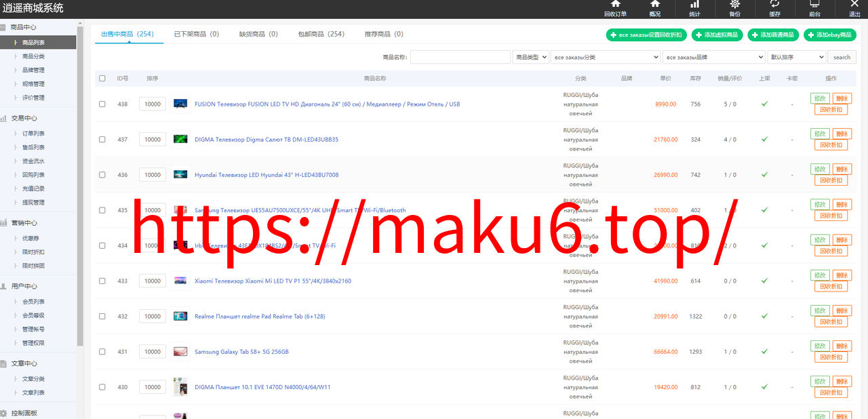Check the row checkbox for ID 436
The width and height of the screenshot is (868, 419).
(x=102, y=174)
